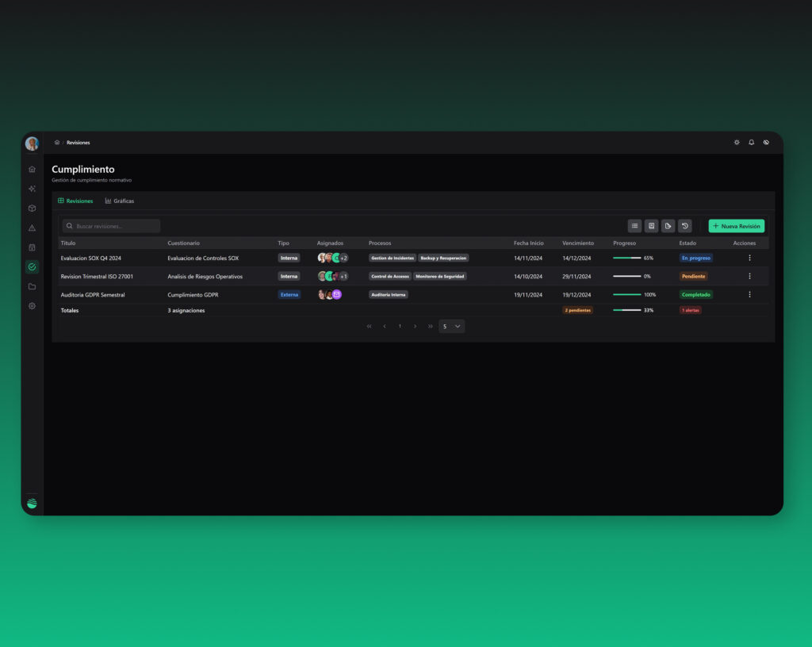
Task: Click the file export toolbar icon
Action: [668, 226]
